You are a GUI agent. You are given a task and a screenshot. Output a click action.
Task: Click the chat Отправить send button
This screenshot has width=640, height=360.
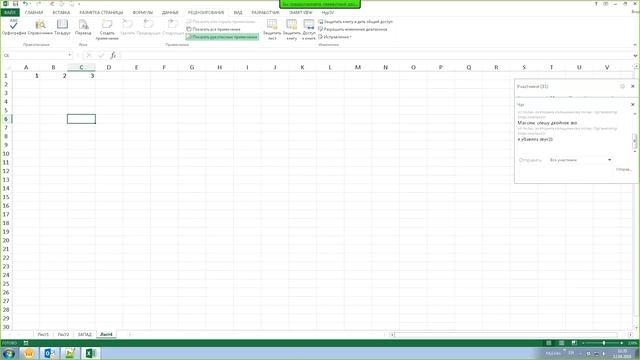pyautogui.click(x=624, y=169)
